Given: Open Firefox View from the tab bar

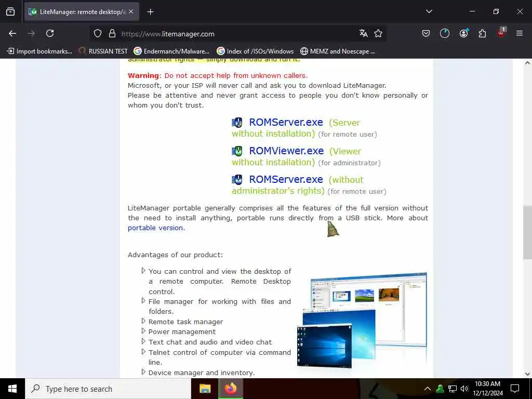Looking at the screenshot, I should 10,11.
